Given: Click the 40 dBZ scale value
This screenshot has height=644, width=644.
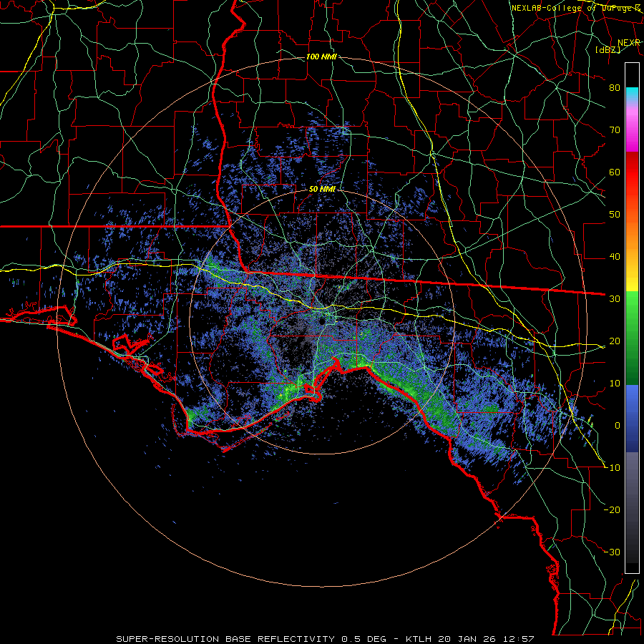Looking at the screenshot, I should coord(615,257).
